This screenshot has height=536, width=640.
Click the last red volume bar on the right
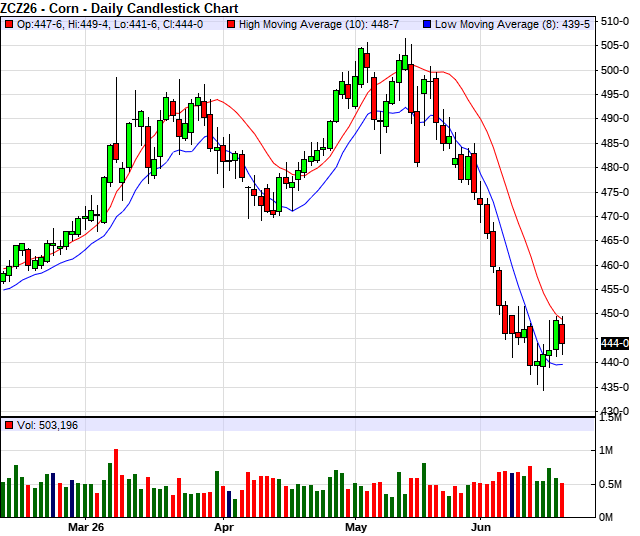(562, 500)
